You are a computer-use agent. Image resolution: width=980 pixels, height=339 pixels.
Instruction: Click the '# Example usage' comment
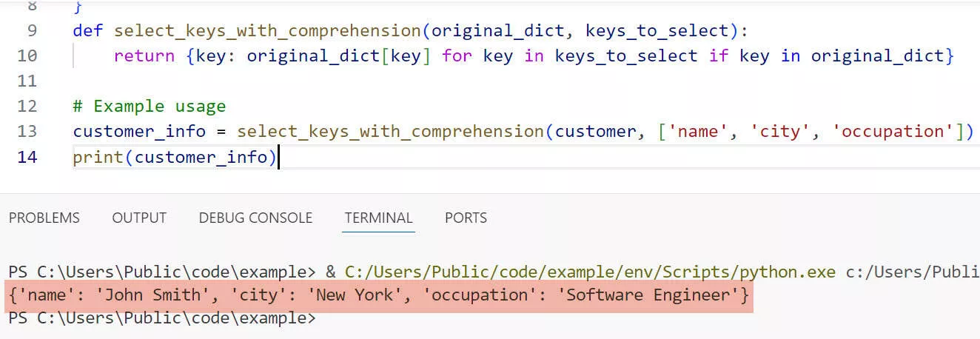[149, 106]
